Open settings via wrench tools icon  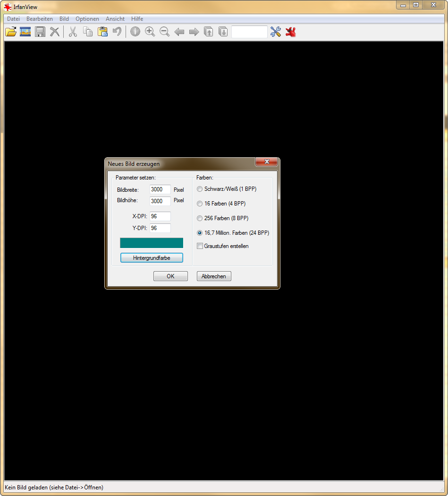tap(276, 32)
